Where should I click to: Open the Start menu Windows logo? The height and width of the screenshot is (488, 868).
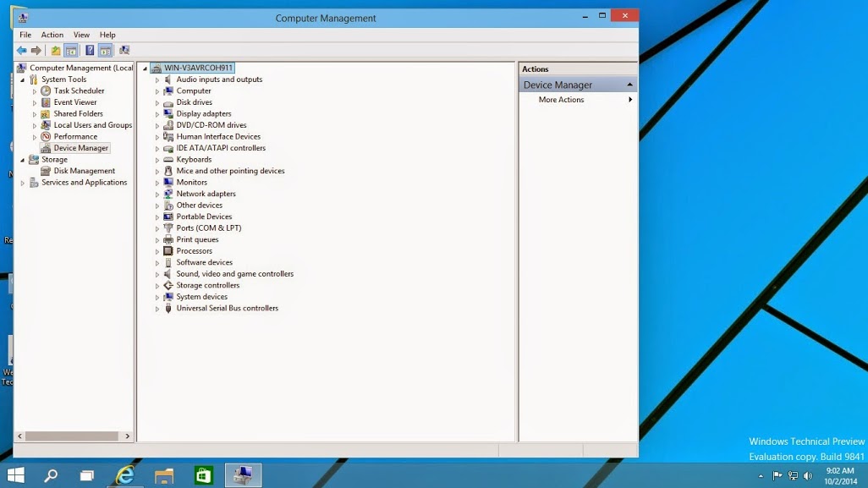tap(15, 474)
